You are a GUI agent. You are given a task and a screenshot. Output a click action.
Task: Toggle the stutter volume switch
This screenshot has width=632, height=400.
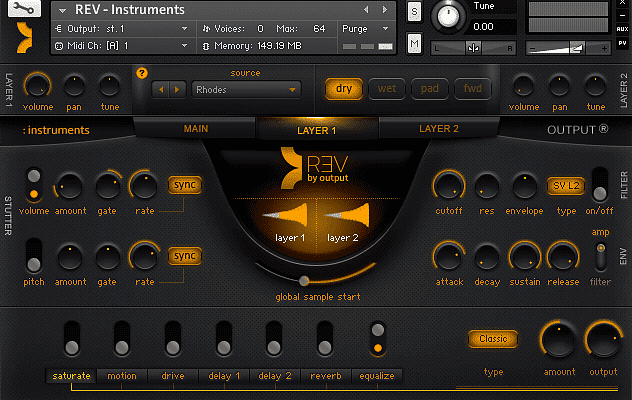[34, 184]
